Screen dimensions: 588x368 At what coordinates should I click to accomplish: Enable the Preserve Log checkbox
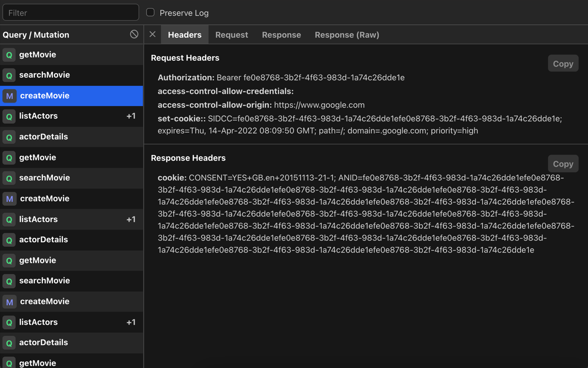[149, 12]
